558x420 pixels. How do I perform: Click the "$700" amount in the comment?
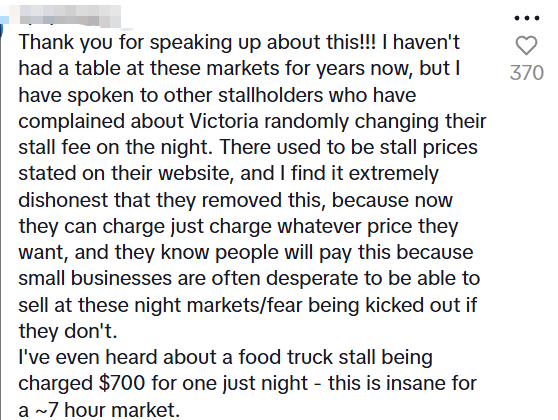[122, 383]
